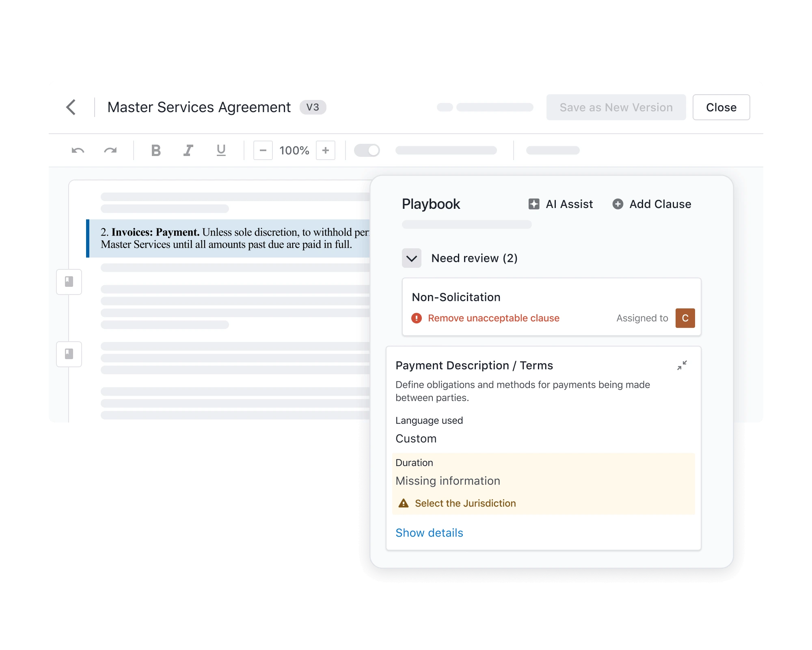Collapse the Need review (2) section
Viewport: 812px width, 650px height.
411,258
